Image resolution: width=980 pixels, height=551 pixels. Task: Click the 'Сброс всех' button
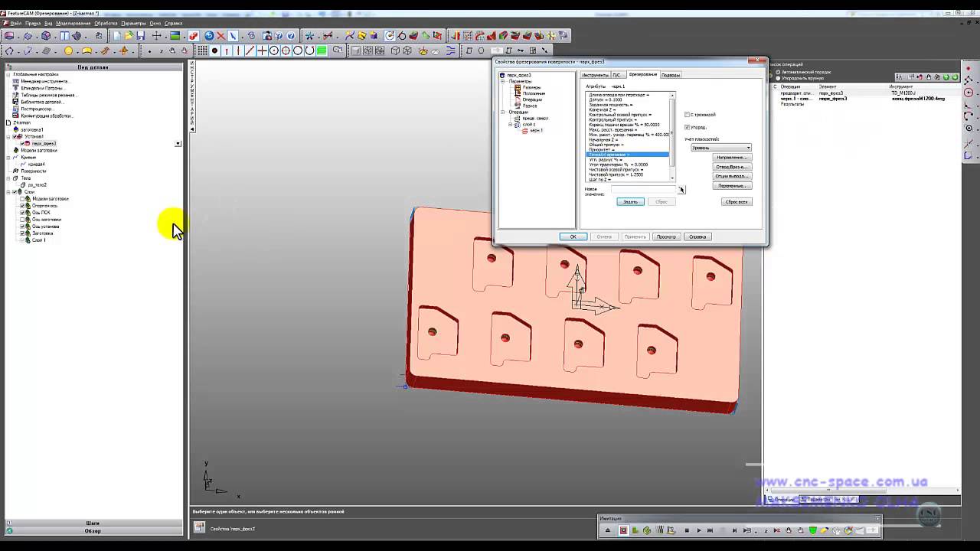pyautogui.click(x=737, y=201)
